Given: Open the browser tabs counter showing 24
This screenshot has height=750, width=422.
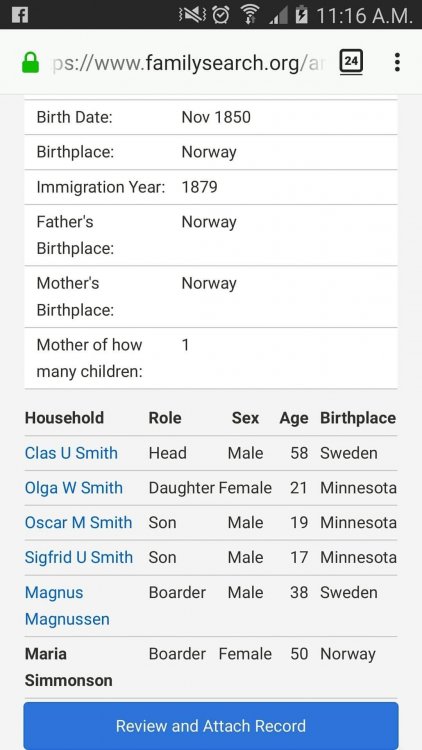Looking at the screenshot, I should tap(351, 62).
